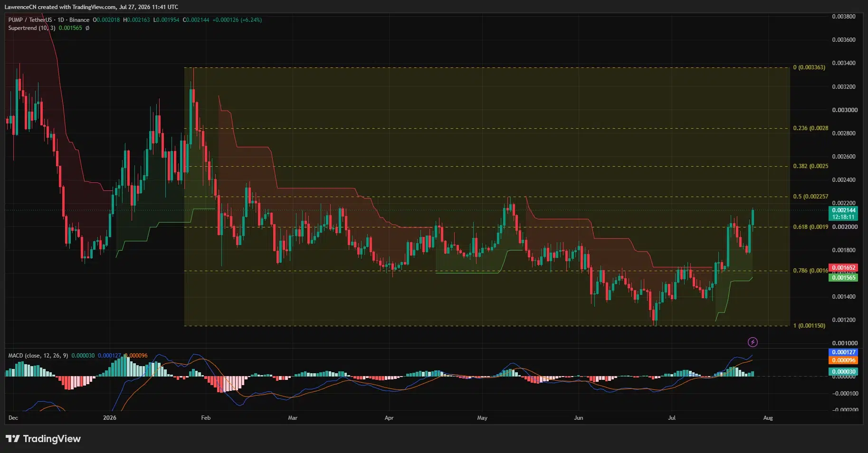The width and height of the screenshot is (868, 453).
Task: Click price axis label 0.002600
Action: (x=844, y=157)
